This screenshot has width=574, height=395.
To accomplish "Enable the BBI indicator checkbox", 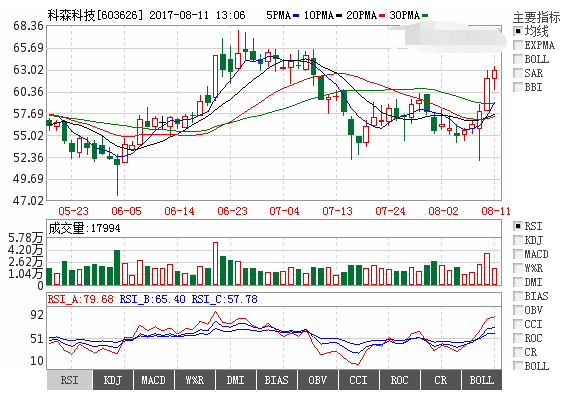I will pos(518,87).
